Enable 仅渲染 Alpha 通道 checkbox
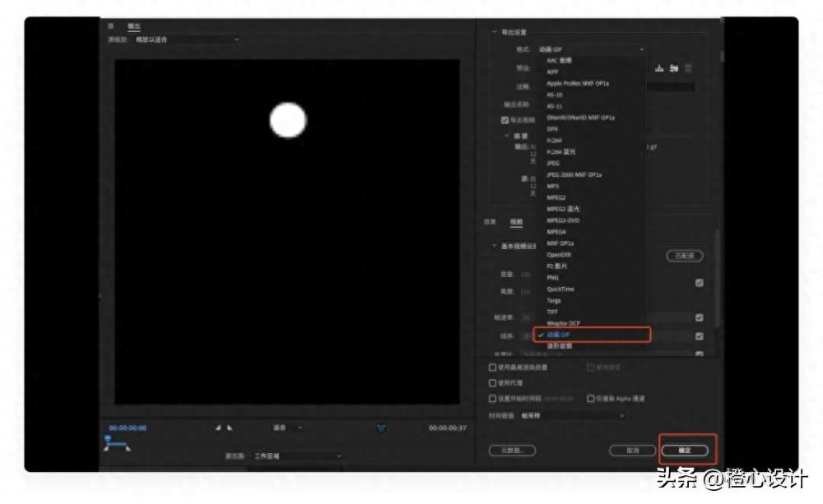Screen dimensions: 823x504 tap(590, 399)
